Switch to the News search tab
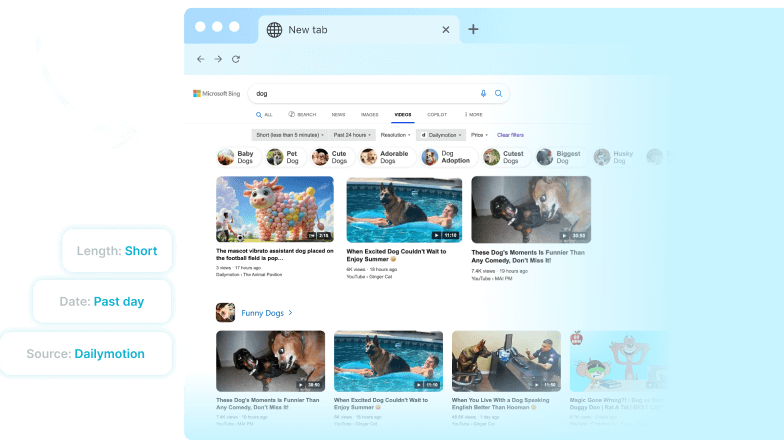784x440 pixels. [x=338, y=115]
